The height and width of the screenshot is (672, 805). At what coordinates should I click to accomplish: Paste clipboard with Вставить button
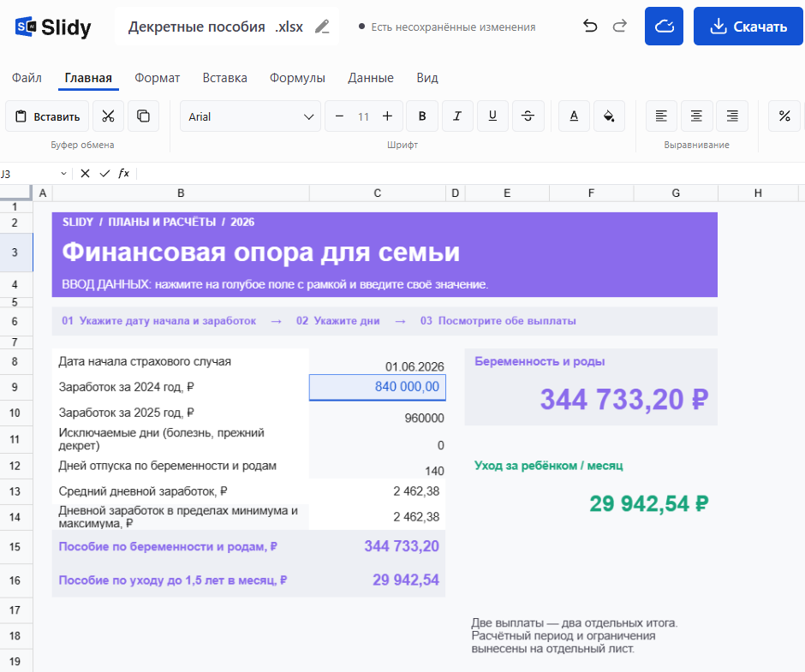tap(47, 116)
